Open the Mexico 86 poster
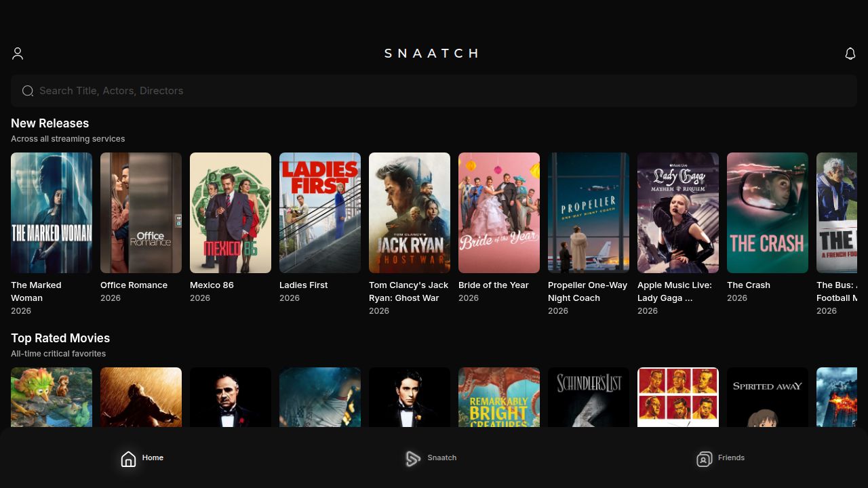 pos(231,213)
